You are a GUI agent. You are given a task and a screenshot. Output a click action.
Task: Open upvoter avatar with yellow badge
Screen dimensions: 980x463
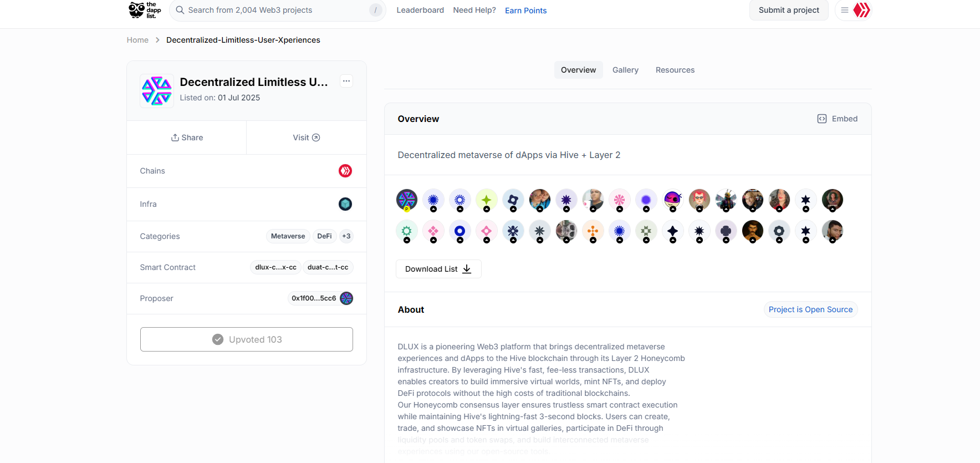pyautogui.click(x=407, y=200)
